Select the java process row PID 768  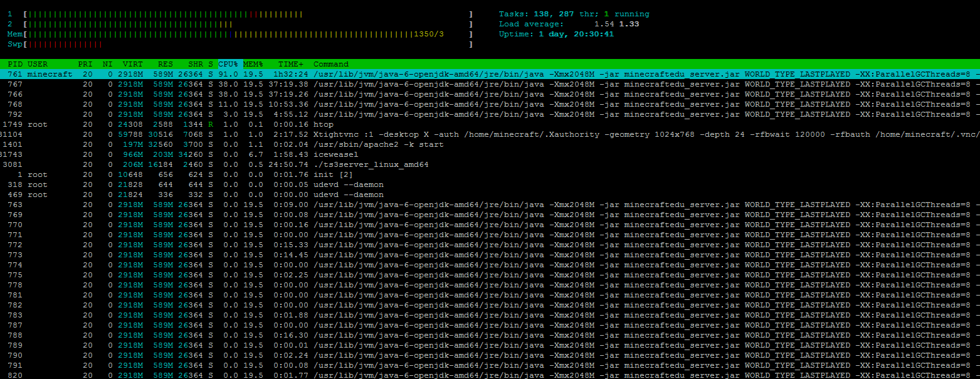point(490,104)
